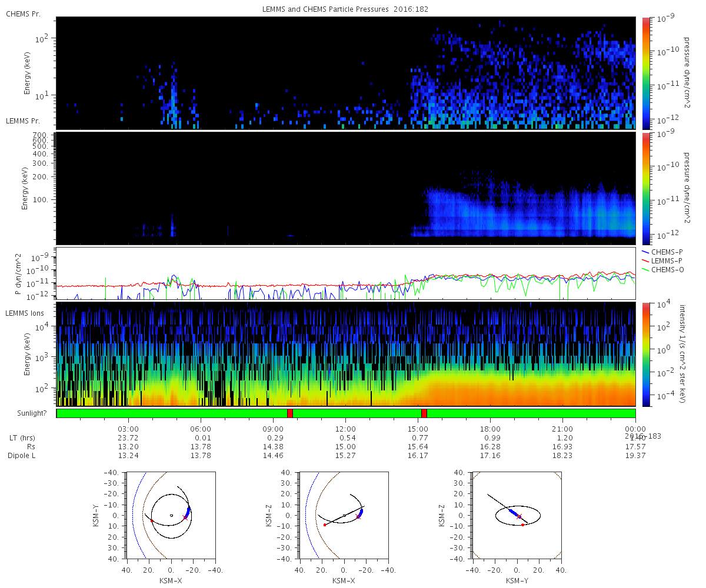Screen dimensions: 706x588
Task: Click the 06:00 time tick label
Action: pos(201,429)
